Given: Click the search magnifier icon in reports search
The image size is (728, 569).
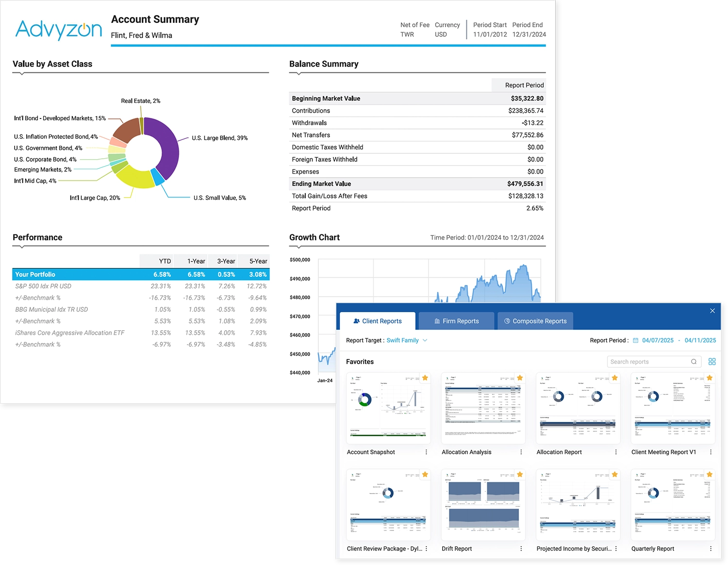Looking at the screenshot, I should click(x=694, y=362).
